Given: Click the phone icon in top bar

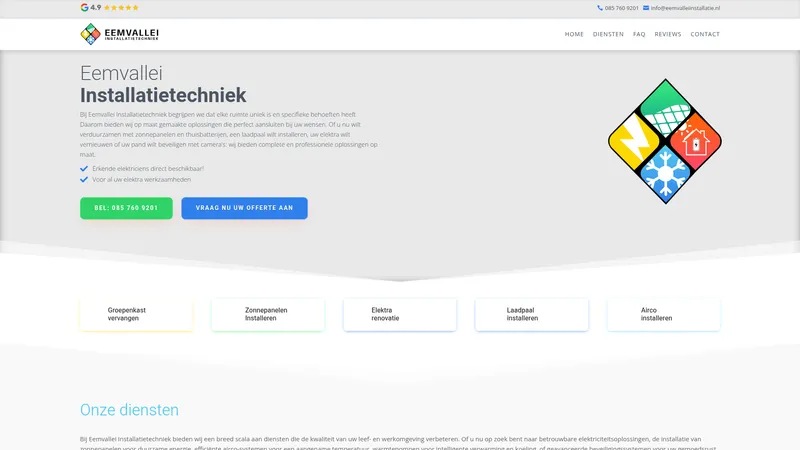Looking at the screenshot, I should [600, 8].
